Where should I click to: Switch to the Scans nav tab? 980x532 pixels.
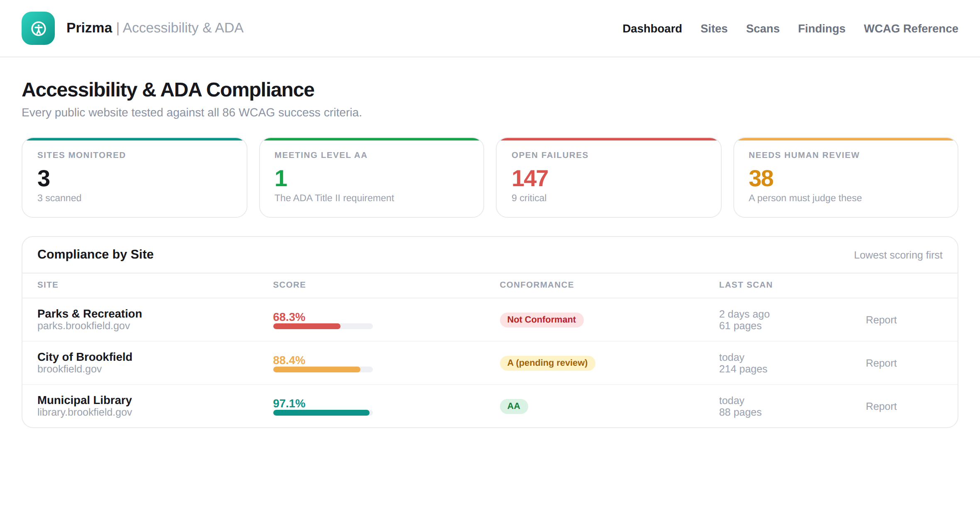762,29
